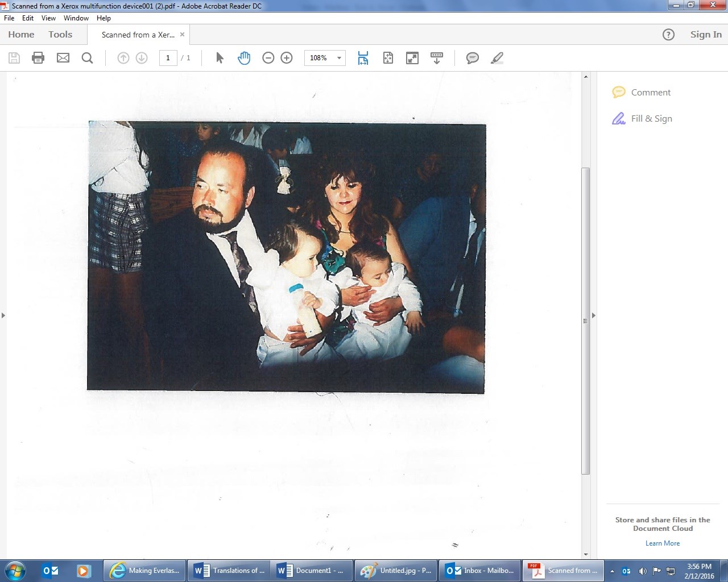Click the Add sticky note comment icon

click(x=472, y=58)
